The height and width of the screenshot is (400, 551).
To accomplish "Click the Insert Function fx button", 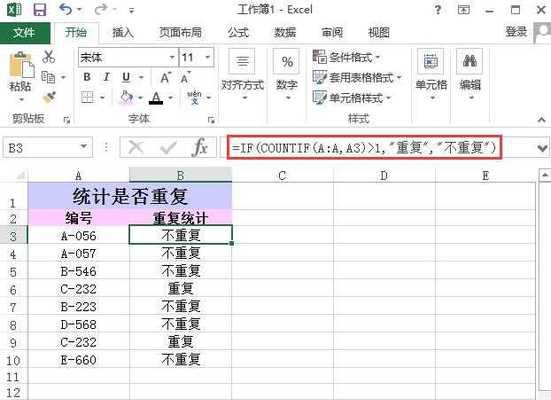I will [x=201, y=147].
